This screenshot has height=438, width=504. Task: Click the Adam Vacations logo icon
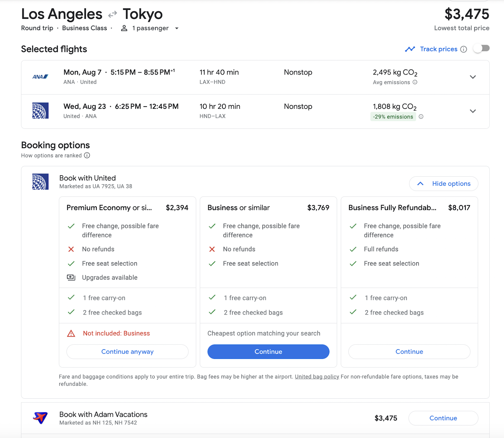[x=40, y=418]
